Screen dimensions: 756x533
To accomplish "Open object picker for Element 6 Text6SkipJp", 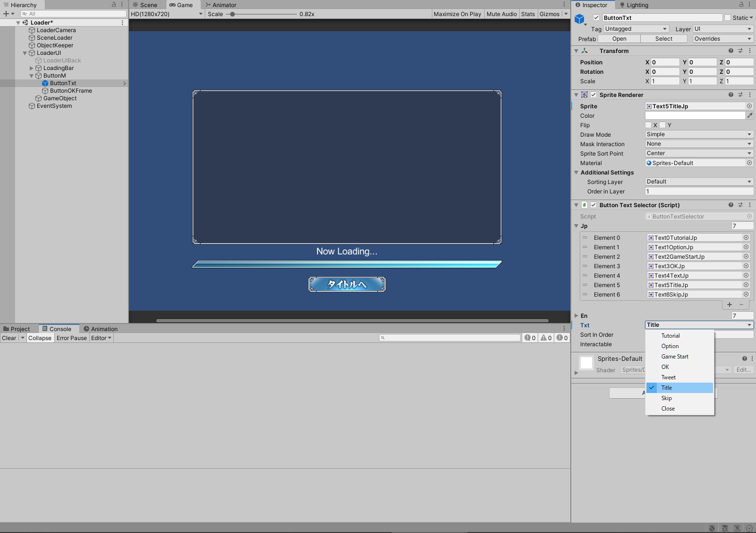I will click(746, 294).
